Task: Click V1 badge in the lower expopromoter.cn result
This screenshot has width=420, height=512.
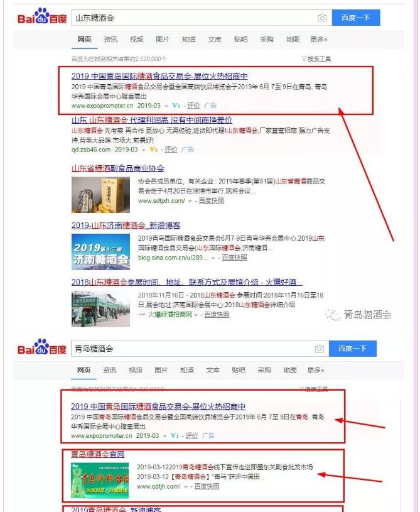Action: (175, 435)
